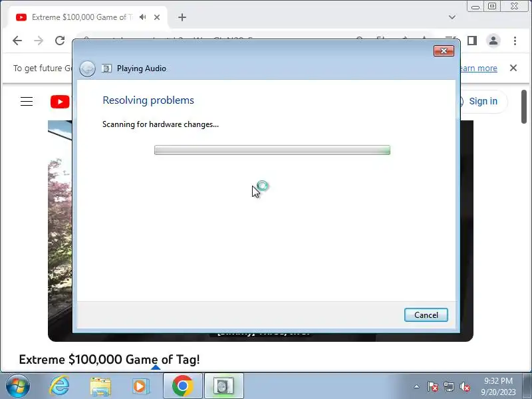Maximize the Chrome window
The width and height of the screenshot is (532, 399).
(492, 6)
